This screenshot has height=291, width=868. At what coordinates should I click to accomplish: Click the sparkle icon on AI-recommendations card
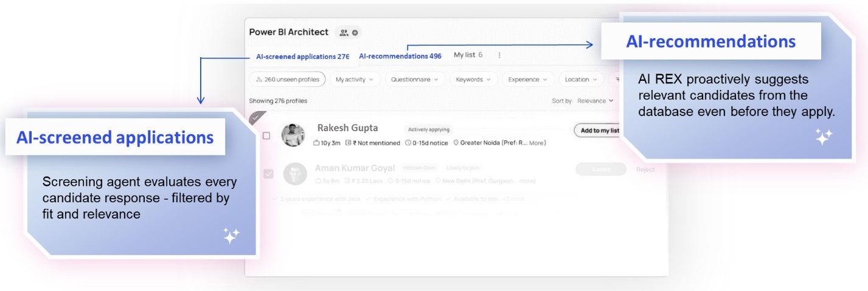(824, 137)
